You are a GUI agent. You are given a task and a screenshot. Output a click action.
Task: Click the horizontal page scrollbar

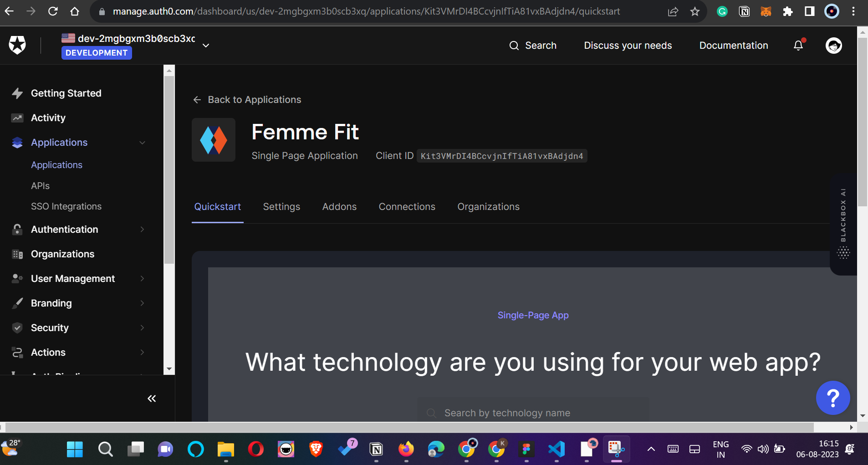409,427
